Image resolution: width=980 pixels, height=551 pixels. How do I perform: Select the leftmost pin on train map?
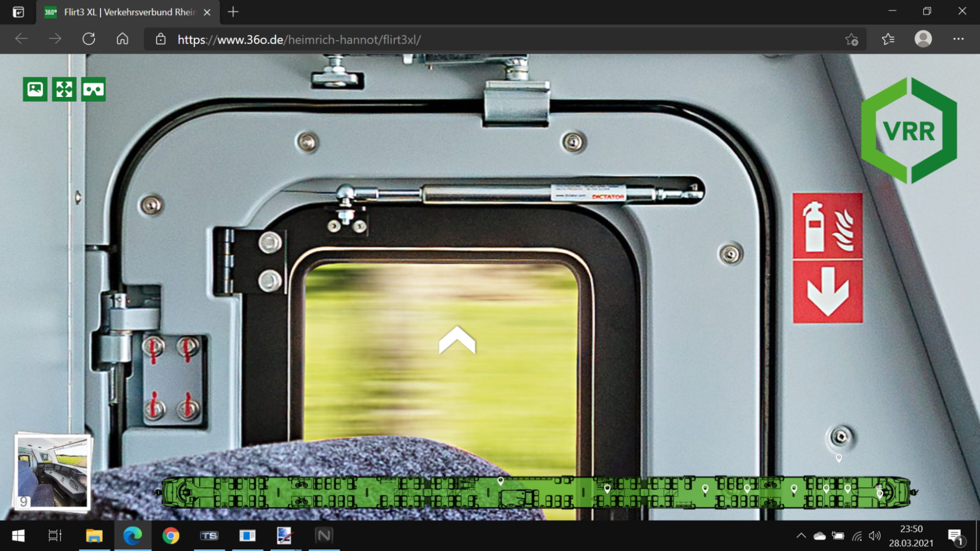tap(501, 481)
